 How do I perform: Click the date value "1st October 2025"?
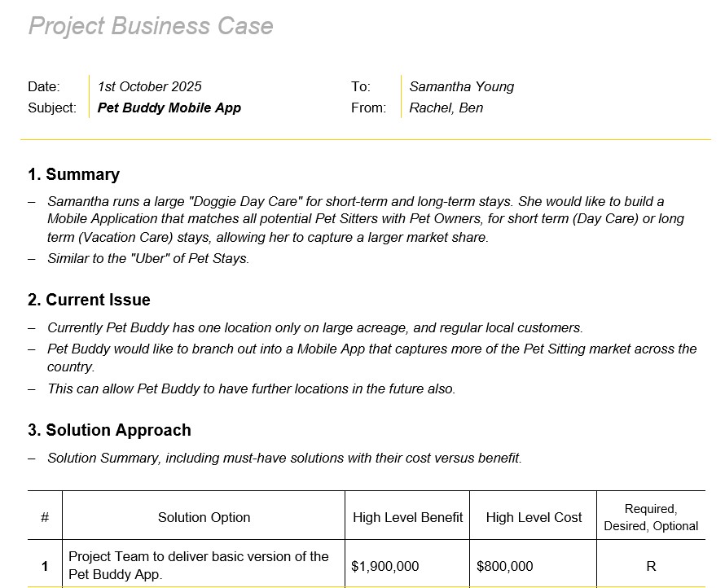click(x=149, y=86)
